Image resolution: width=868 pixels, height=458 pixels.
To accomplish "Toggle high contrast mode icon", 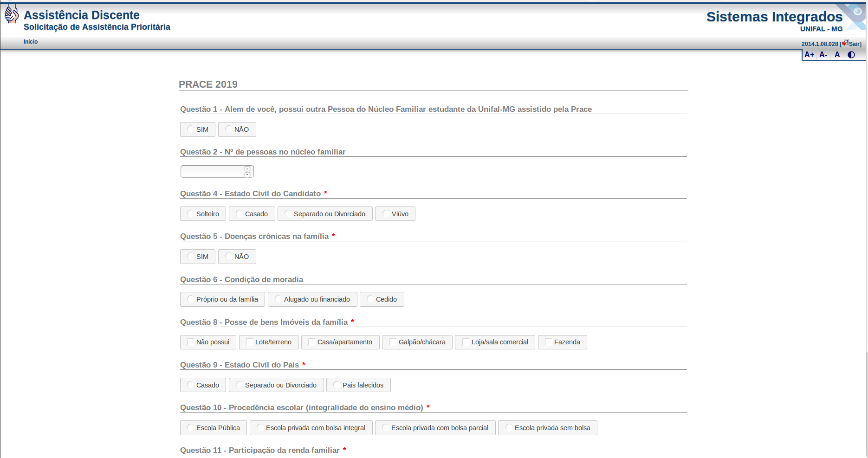I will (851, 55).
